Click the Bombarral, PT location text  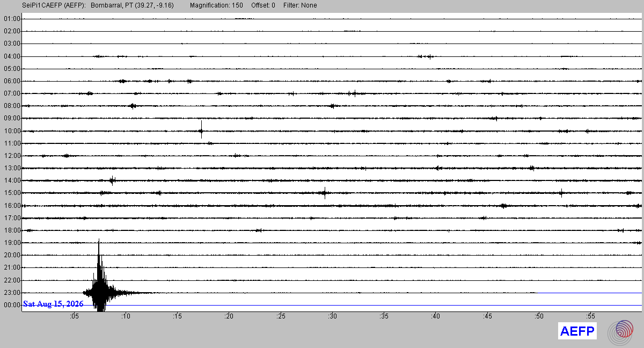[x=111, y=5]
